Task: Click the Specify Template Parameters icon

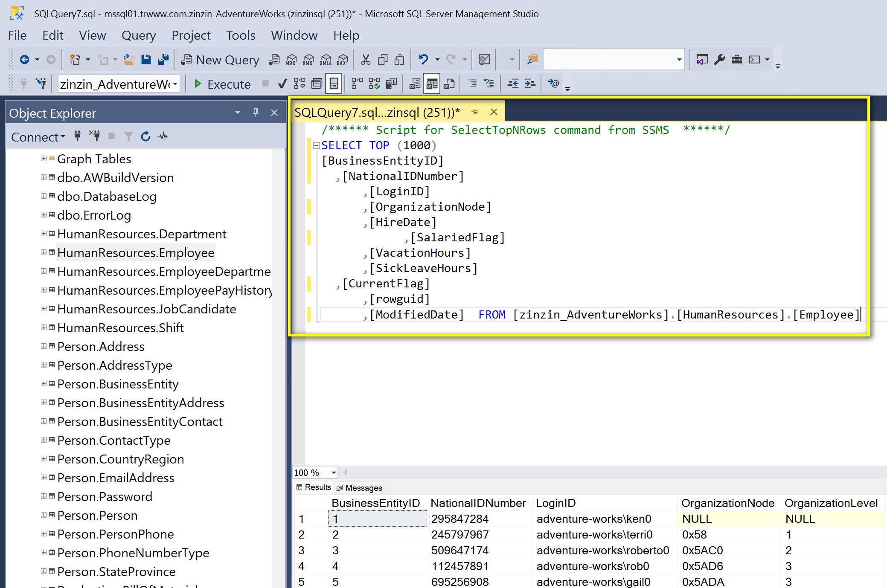Action: coord(554,84)
